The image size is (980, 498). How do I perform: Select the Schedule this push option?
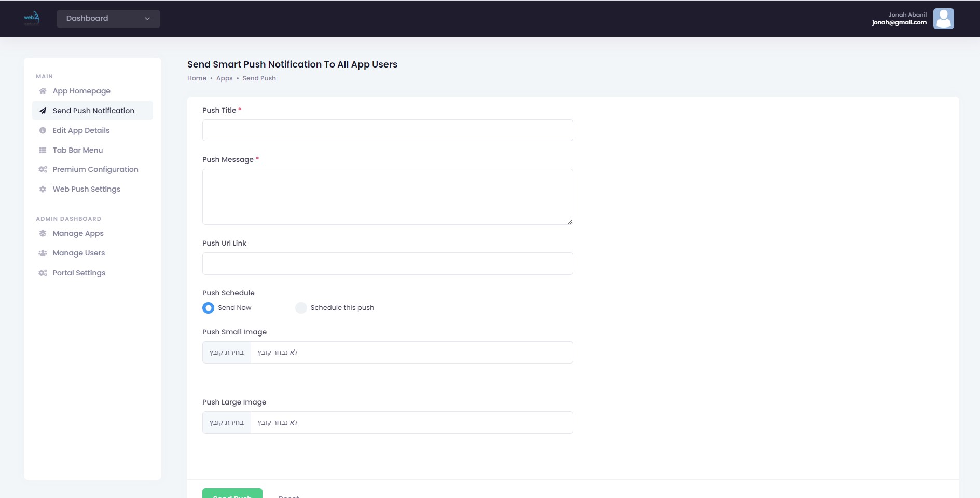(301, 308)
